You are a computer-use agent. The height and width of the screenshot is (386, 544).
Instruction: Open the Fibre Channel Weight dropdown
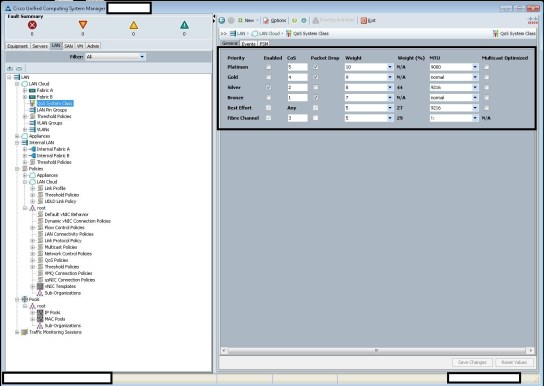[369, 118]
